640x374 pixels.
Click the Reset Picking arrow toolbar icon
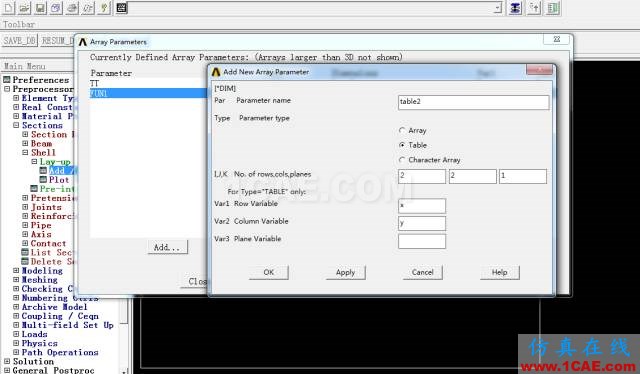[x=534, y=8]
